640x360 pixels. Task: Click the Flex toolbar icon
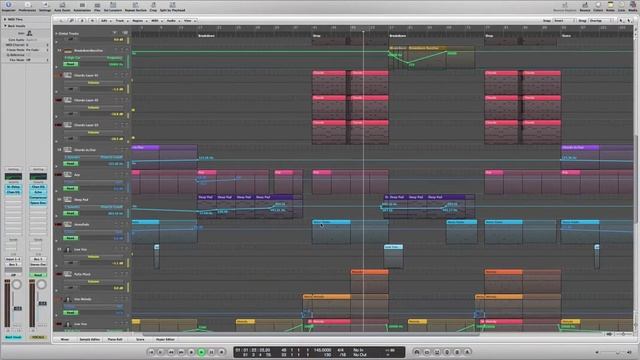[x=97, y=6]
